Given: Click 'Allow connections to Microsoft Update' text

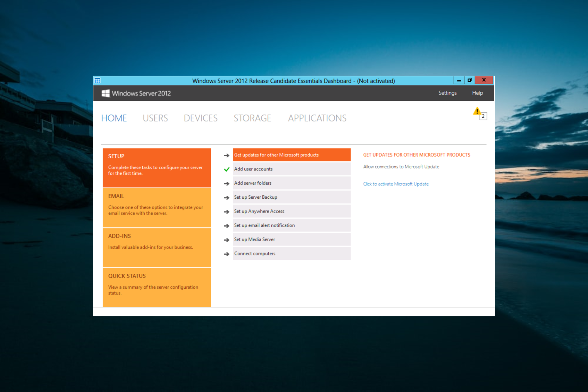Looking at the screenshot, I should point(401,167).
